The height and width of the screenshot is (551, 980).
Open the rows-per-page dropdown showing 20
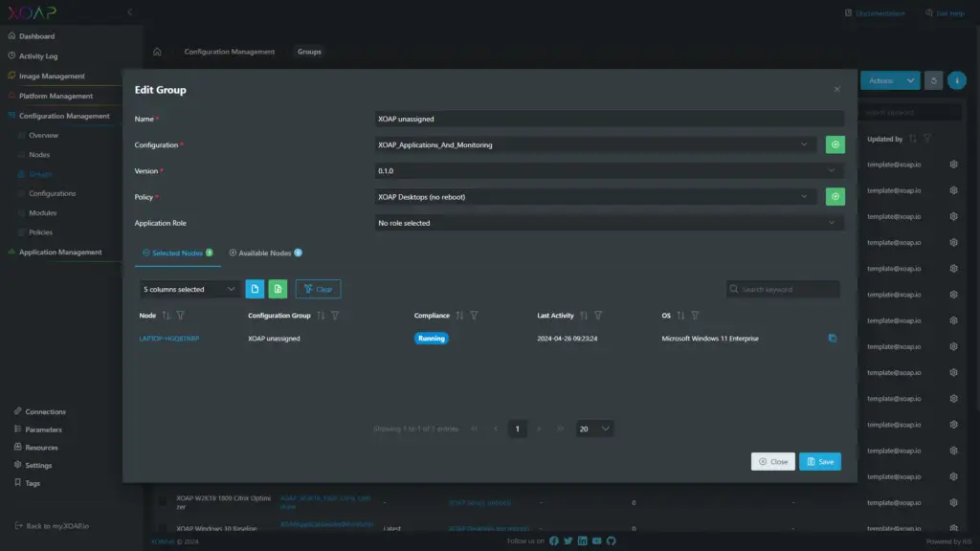594,430
